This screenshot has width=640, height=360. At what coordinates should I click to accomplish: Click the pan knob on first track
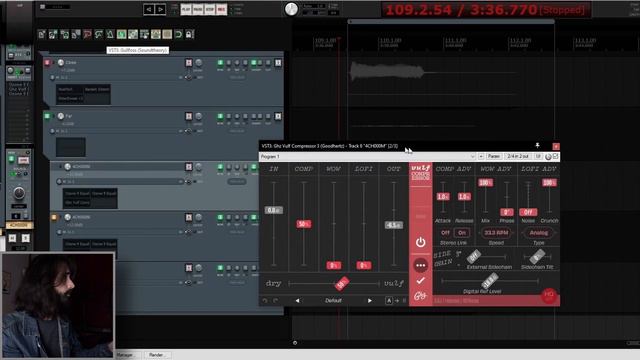[199, 62]
